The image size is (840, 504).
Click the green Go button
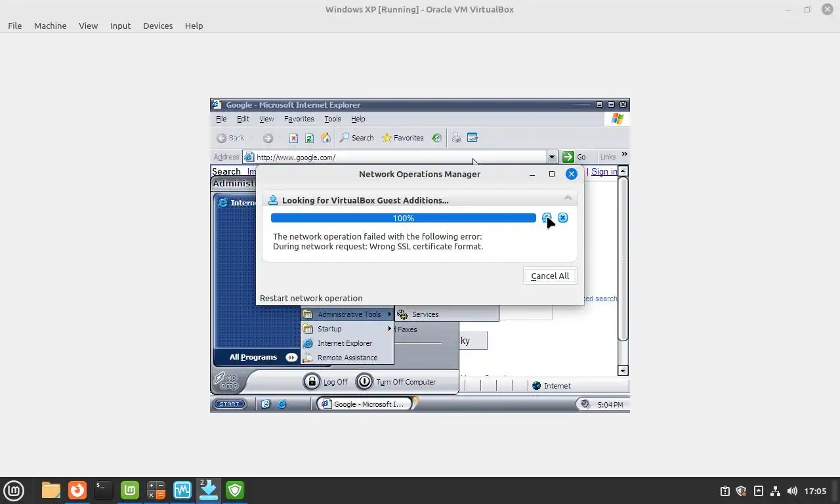(575, 157)
